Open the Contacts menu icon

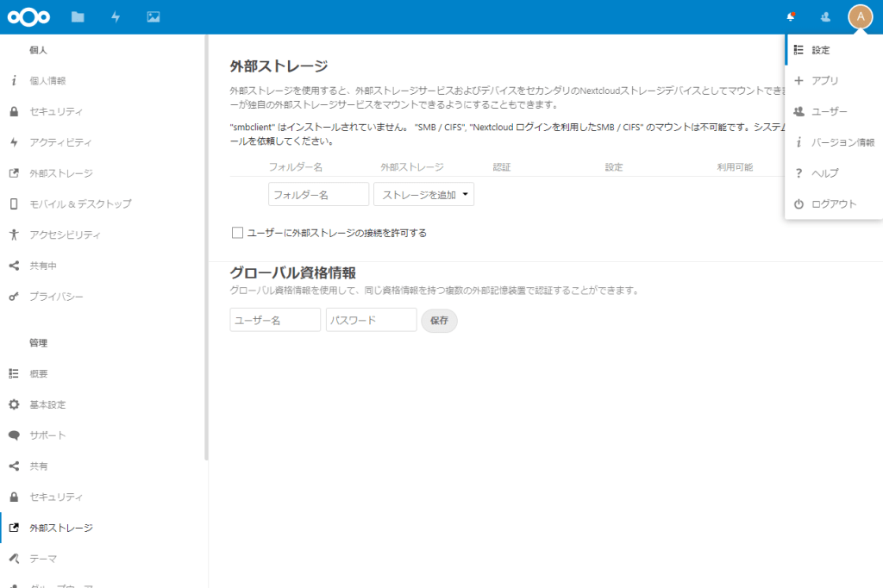coord(825,17)
